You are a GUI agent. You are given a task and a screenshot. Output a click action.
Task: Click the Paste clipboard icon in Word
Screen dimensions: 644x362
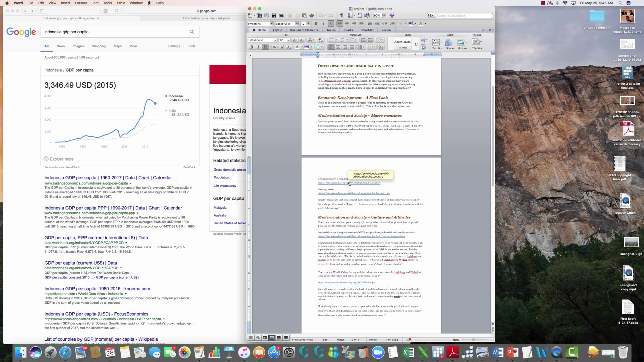pyautogui.click(x=304, y=15)
